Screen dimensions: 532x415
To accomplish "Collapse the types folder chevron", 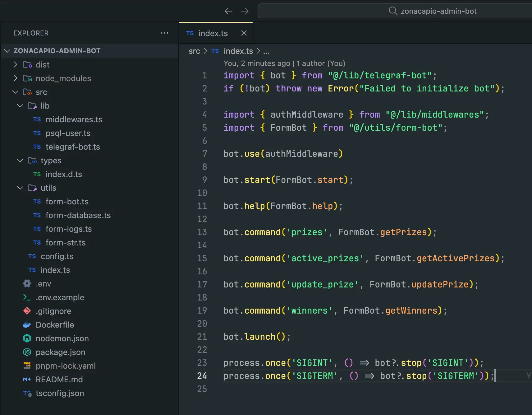I will 20,160.
